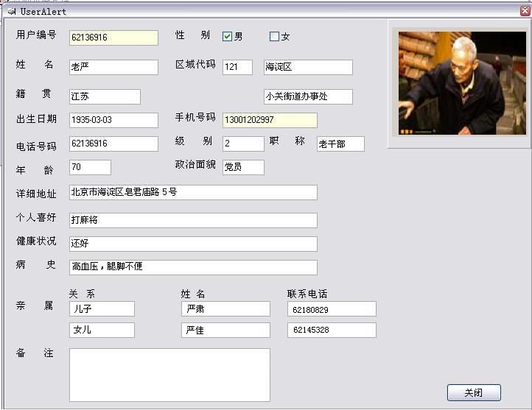Click the 姓名 field showing 老严

113,67
